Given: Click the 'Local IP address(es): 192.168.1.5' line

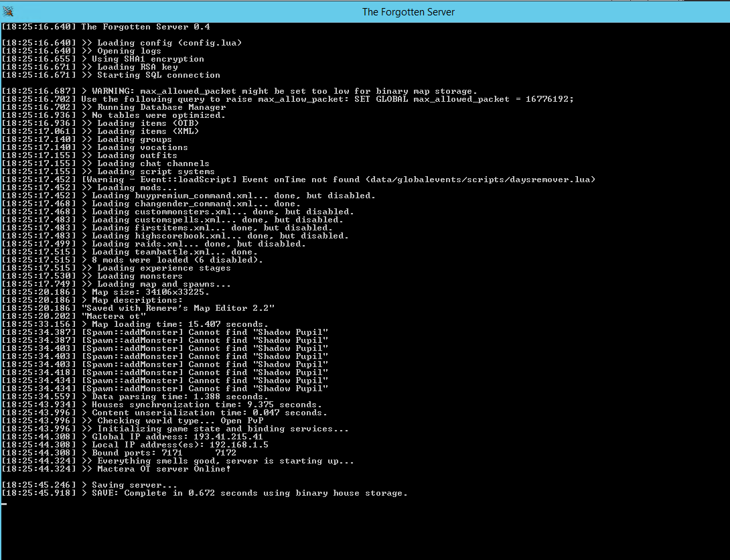Looking at the screenshot, I should point(135,445).
